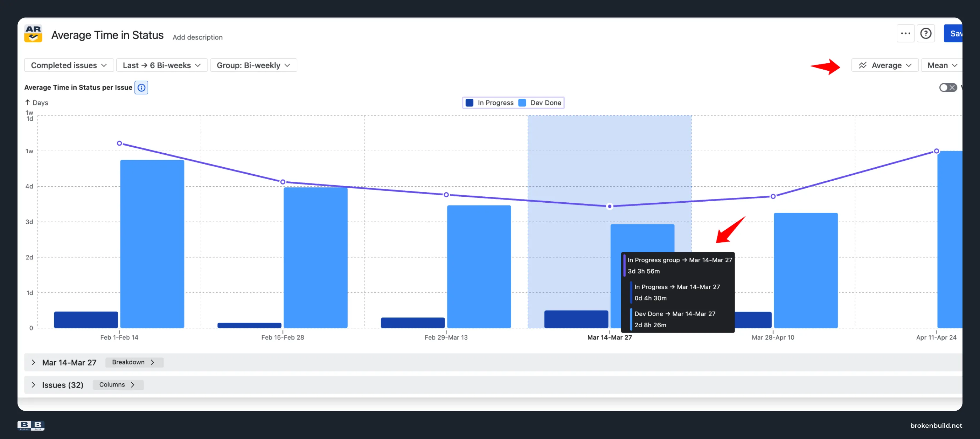980x439 pixels.
Task: Click trend line point for Feb 29-Mar 13
Action: click(446, 195)
